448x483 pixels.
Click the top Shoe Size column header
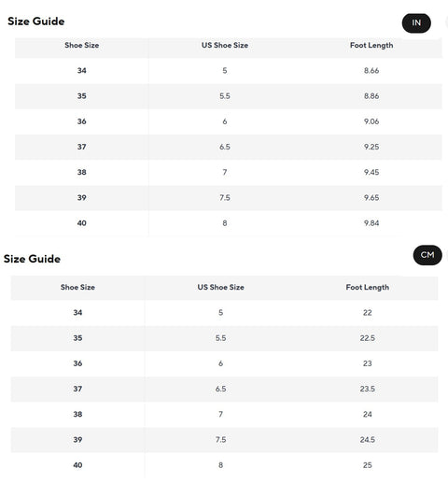[82, 45]
